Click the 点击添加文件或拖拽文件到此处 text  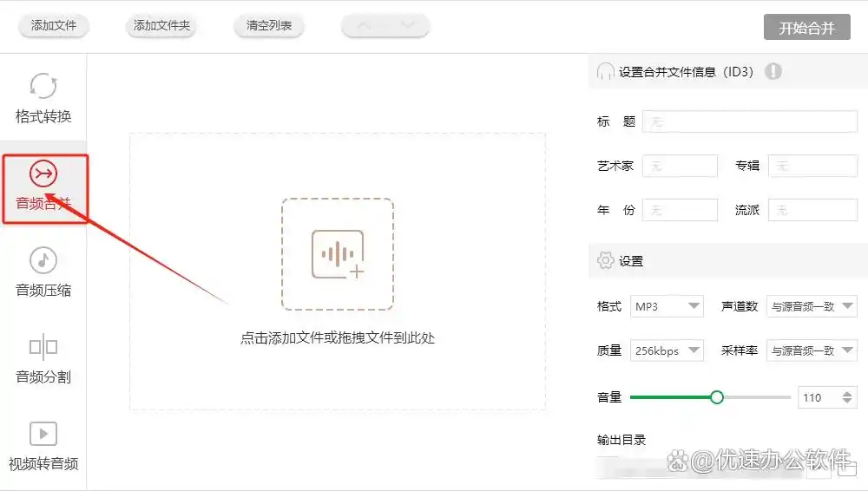(338, 337)
